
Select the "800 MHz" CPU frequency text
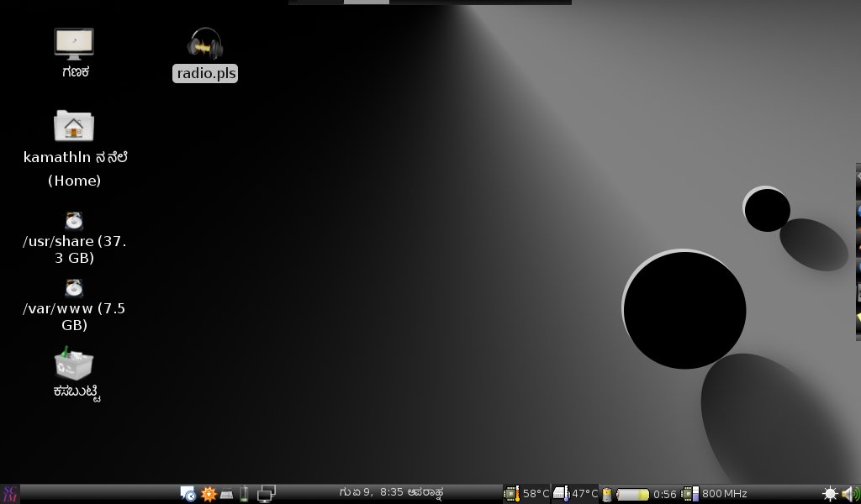click(724, 494)
